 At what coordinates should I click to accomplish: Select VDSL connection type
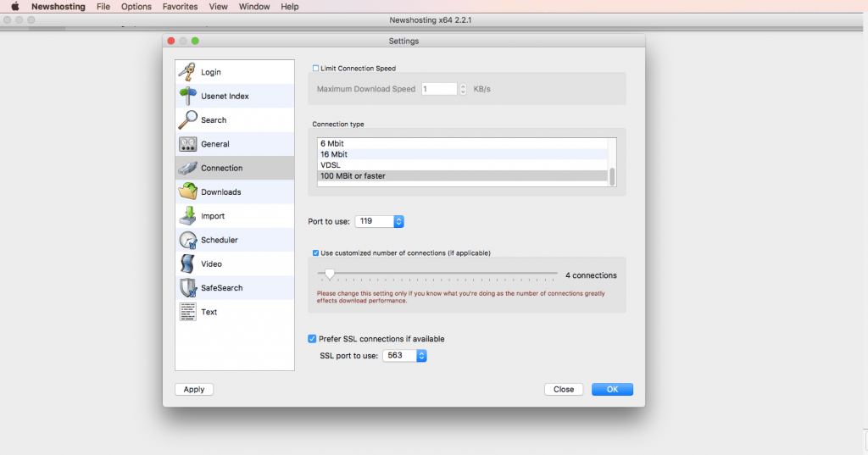462,165
